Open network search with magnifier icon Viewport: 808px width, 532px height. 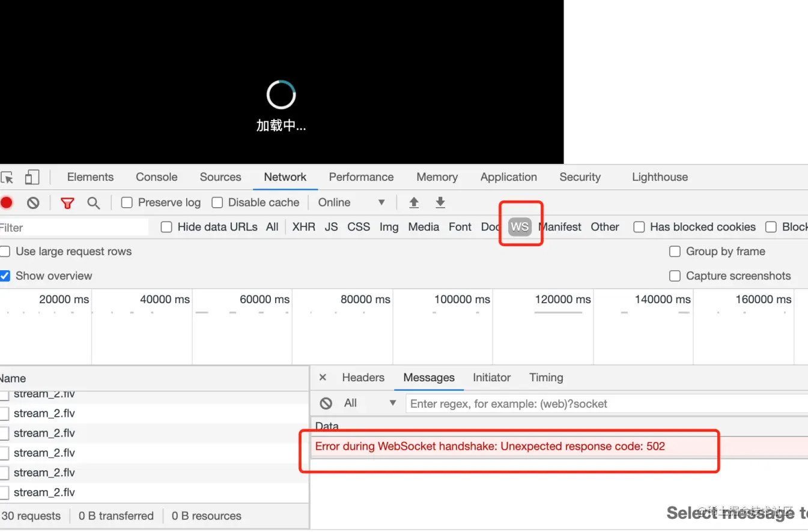[94, 203]
